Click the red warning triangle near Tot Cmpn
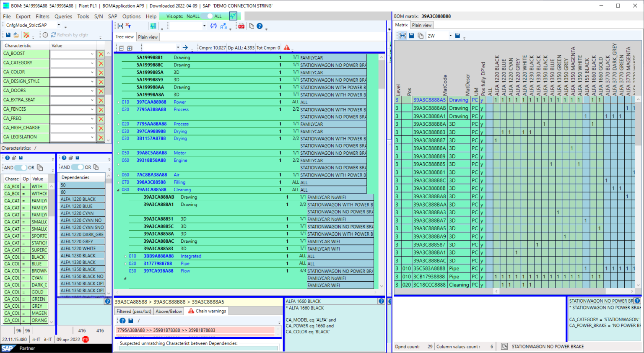The height and width of the screenshot is (353, 644). [x=287, y=47]
